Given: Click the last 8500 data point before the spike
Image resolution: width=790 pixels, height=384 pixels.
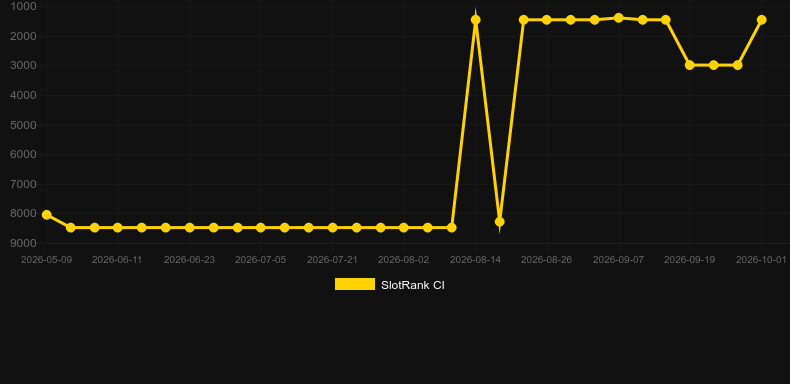Looking at the screenshot, I should 452,228.
